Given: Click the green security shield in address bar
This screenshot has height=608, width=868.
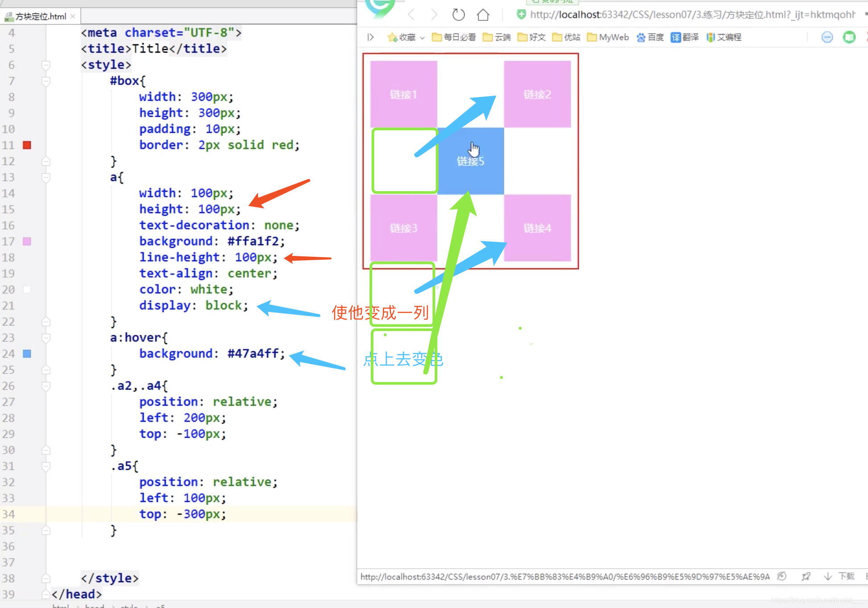Looking at the screenshot, I should pos(521,15).
